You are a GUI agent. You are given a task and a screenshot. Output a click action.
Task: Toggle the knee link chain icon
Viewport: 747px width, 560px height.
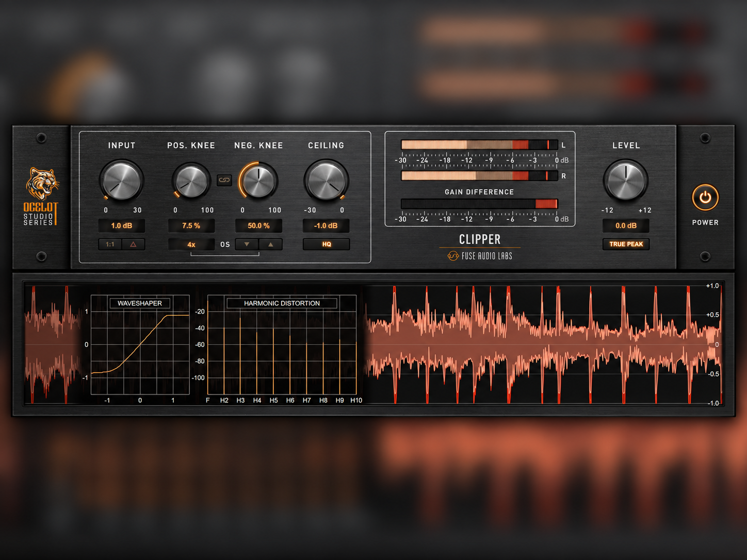224,180
